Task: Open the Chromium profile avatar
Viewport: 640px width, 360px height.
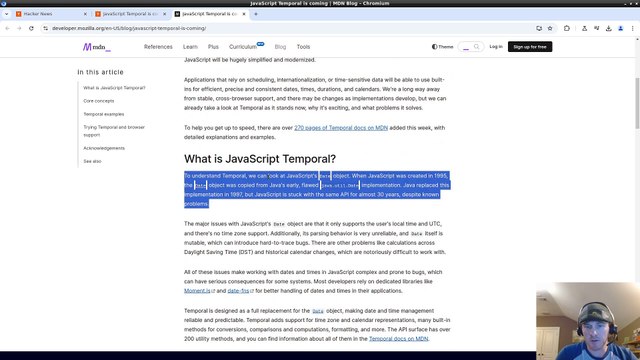Action: pos(620,28)
